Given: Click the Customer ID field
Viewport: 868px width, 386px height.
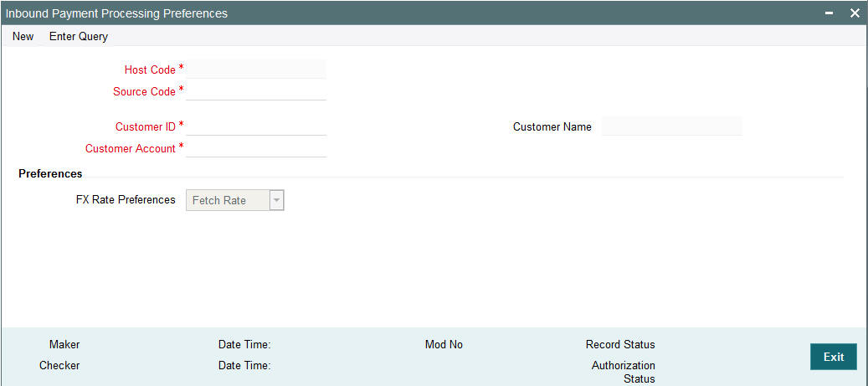Looking at the screenshot, I should (256, 126).
